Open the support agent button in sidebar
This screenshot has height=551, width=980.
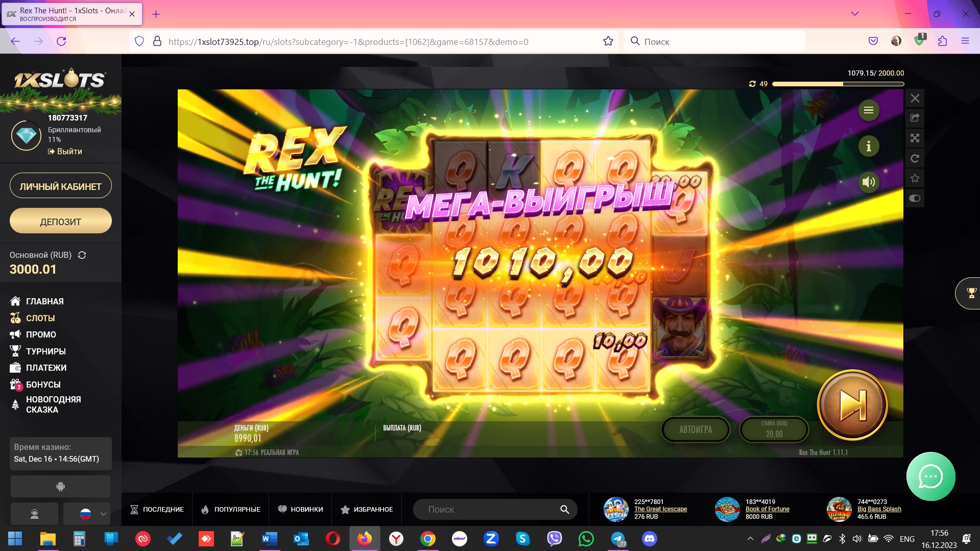pyautogui.click(x=34, y=514)
